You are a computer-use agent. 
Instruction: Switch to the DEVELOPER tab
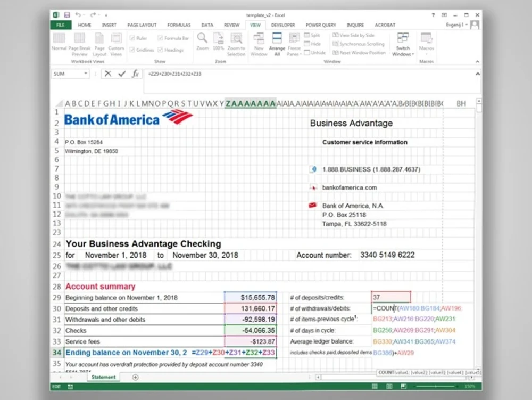coord(283,25)
